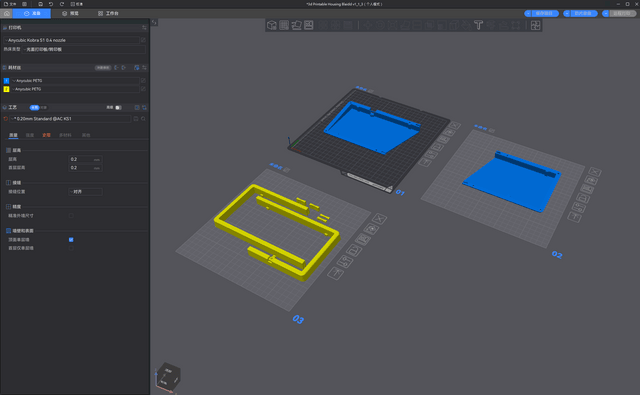Uncheck the checked box in the Walls and surfaces section

pos(71,240)
